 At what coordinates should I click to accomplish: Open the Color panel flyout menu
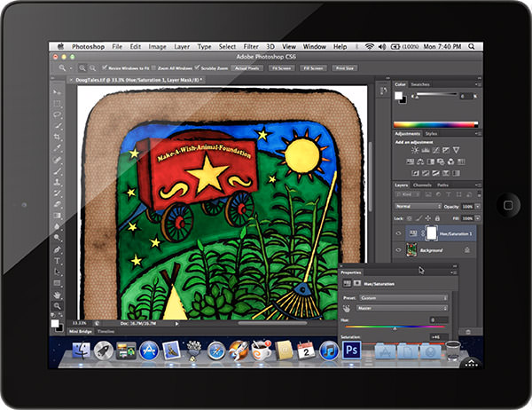478,84
